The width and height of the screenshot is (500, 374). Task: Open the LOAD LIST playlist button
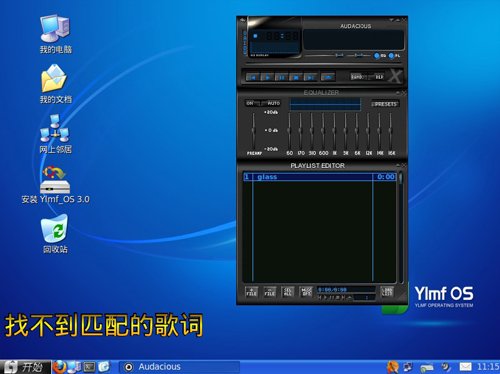387,292
